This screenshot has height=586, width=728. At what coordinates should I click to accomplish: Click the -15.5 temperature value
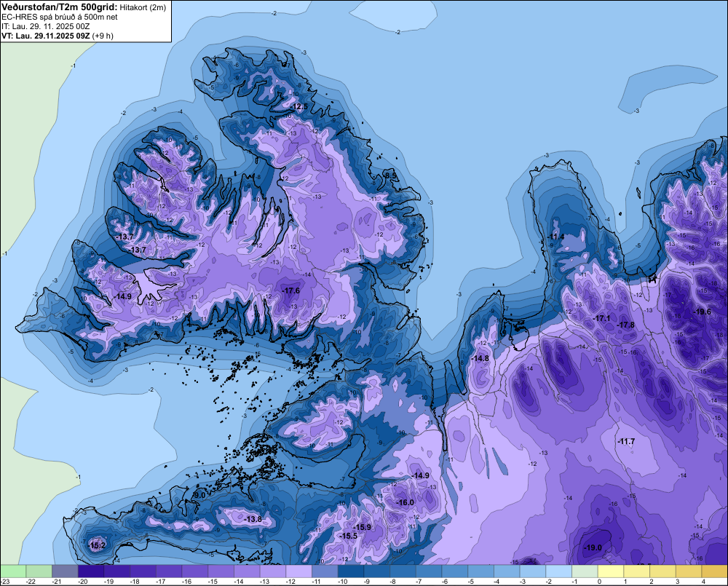click(348, 536)
